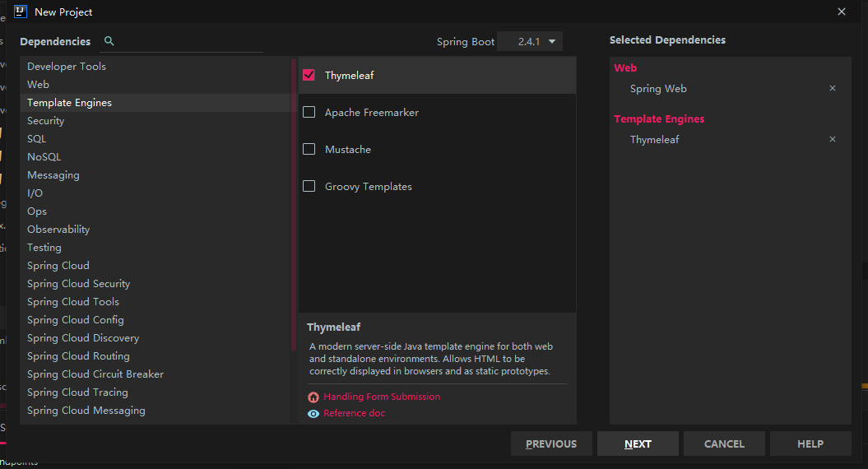Remove Spring Web dependency with X icon
The width and height of the screenshot is (868, 469).
click(833, 88)
